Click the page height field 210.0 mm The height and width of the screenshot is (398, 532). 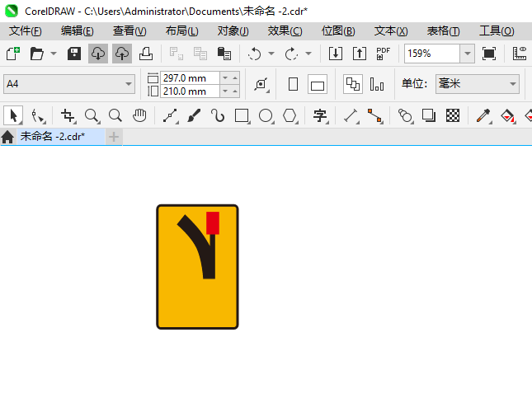click(x=190, y=91)
